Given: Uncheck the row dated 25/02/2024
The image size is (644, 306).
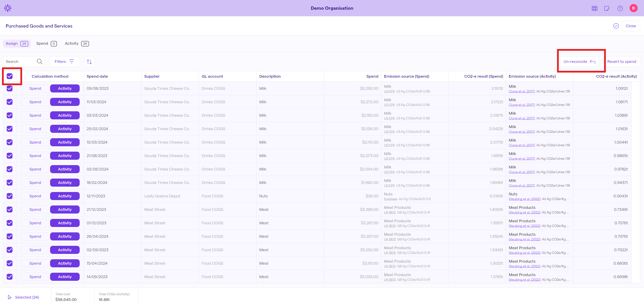Looking at the screenshot, I should click(x=10, y=129).
